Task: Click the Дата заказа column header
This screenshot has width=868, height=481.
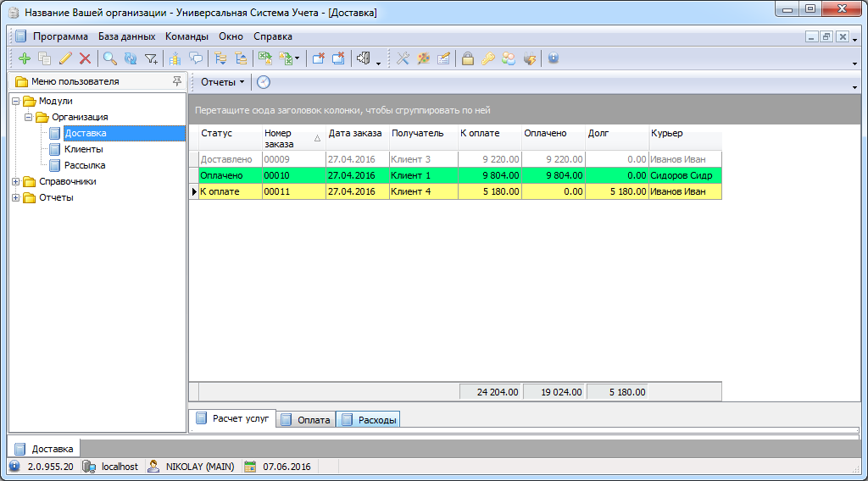Action: pyautogui.click(x=358, y=138)
